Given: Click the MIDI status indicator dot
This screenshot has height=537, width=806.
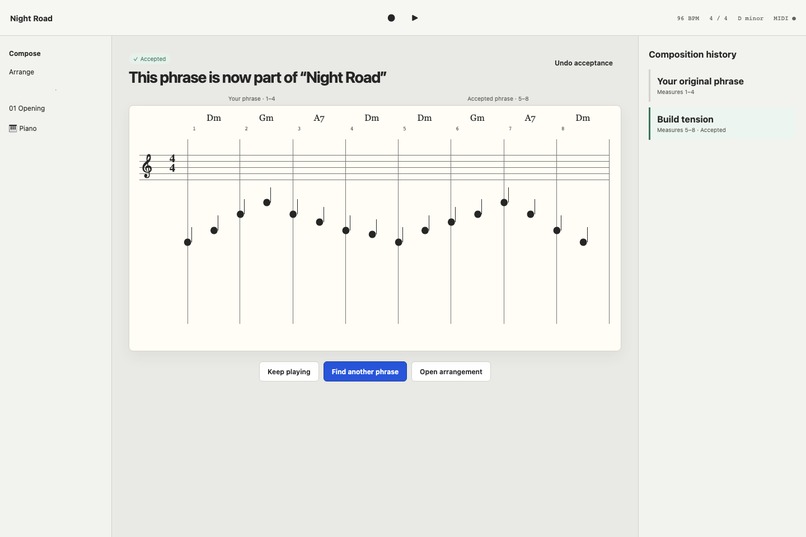Looking at the screenshot, I should 794,18.
